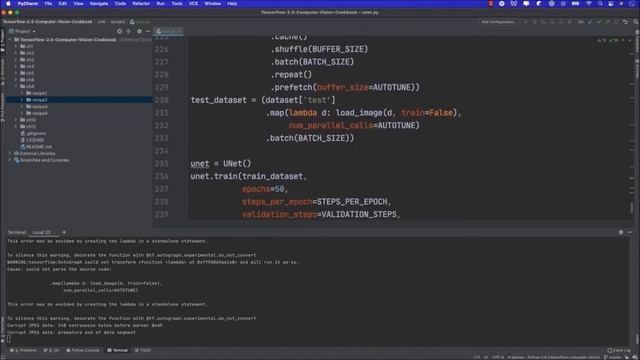Click the unet.py file icon in the breadcrumb
This screenshot has height=360, width=640.
[132, 22]
